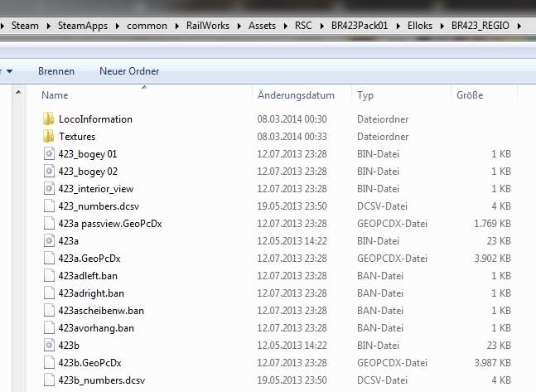Navigate to SteamApps in the breadcrumb path
The width and height of the screenshot is (536, 392).
(83, 26)
